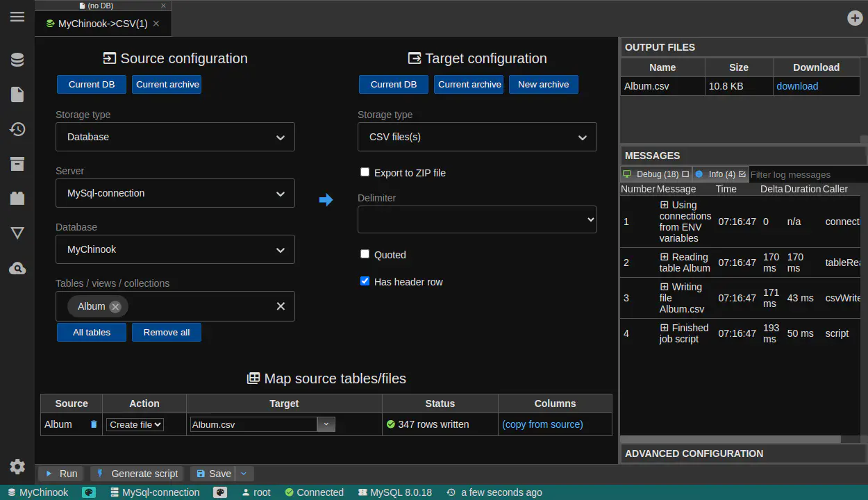Click the Remove all button
This screenshot has width=868, height=500.
(167, 332)
